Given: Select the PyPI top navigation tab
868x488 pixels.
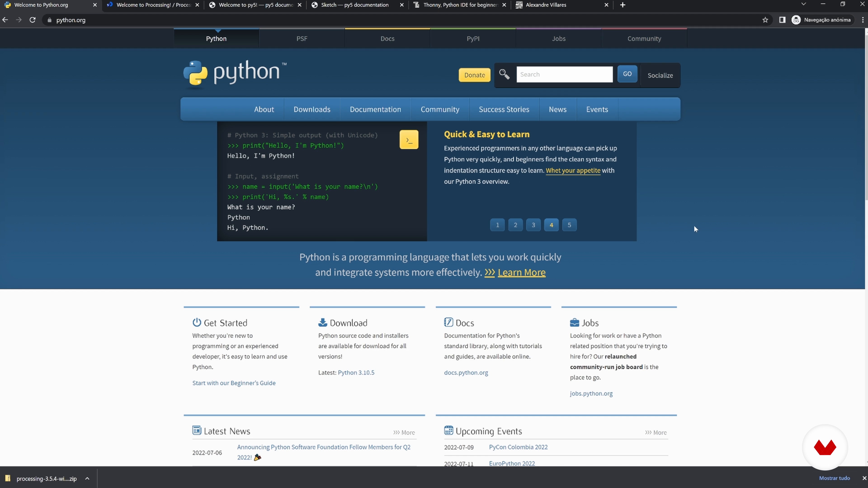Looking at the screenshot, I should pyautogui.click(x=473, y=38).
